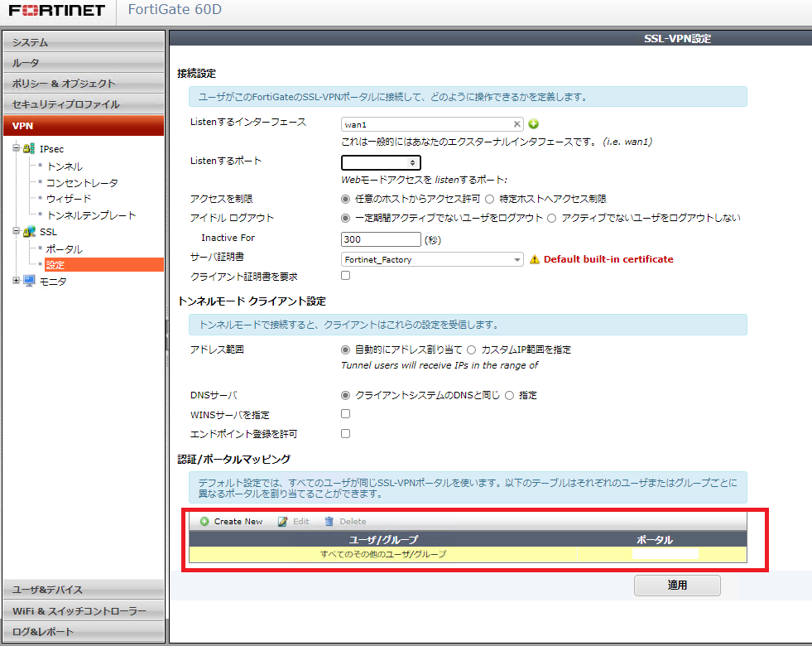Open the ルータ menu section
Viewport: 812px width, 646px height.
click(x=84, y=63)
